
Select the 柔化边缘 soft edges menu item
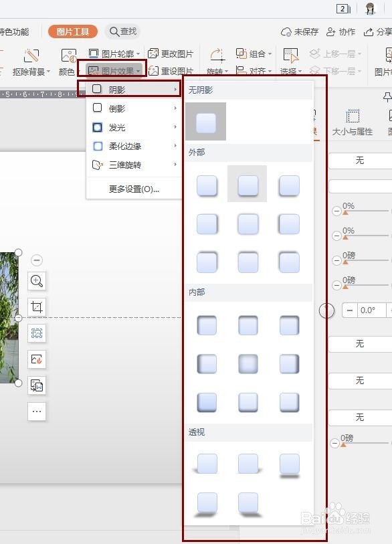[134, 146]
